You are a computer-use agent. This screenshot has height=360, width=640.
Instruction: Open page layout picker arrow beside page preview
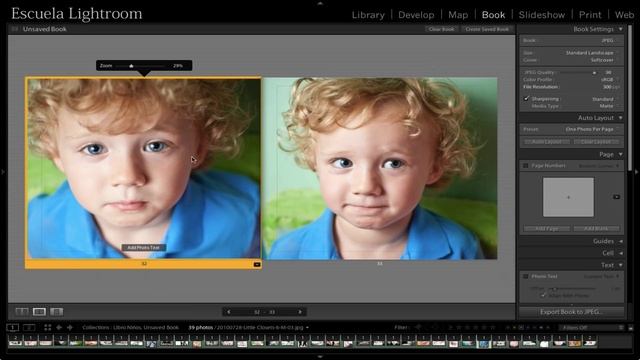point(616,197)
